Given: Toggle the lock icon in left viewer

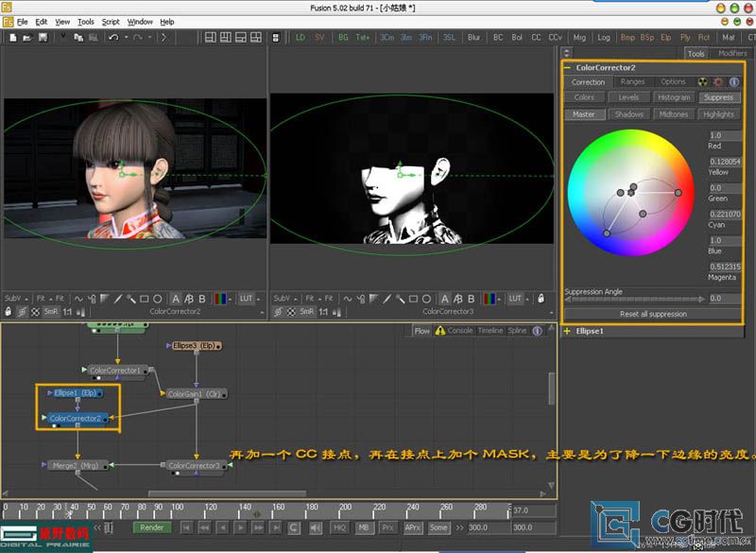Looking at the screenshot, I should 9,312.
